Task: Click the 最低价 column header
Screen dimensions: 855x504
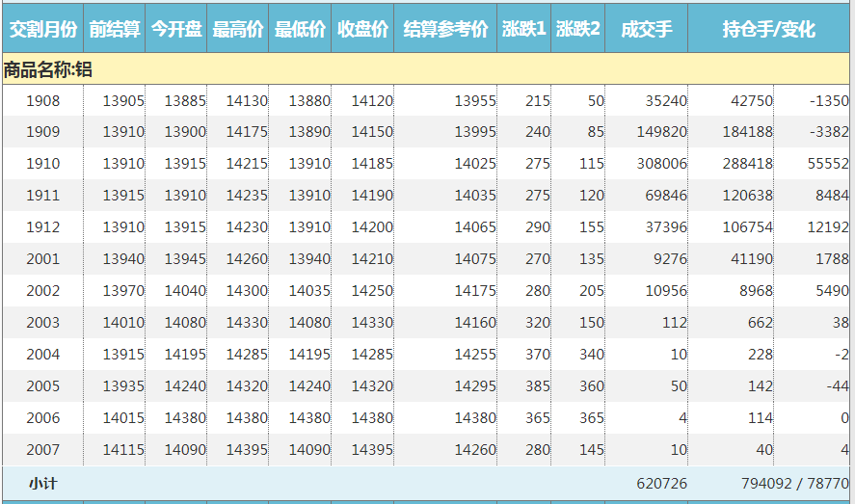Action: coord(300,29)
